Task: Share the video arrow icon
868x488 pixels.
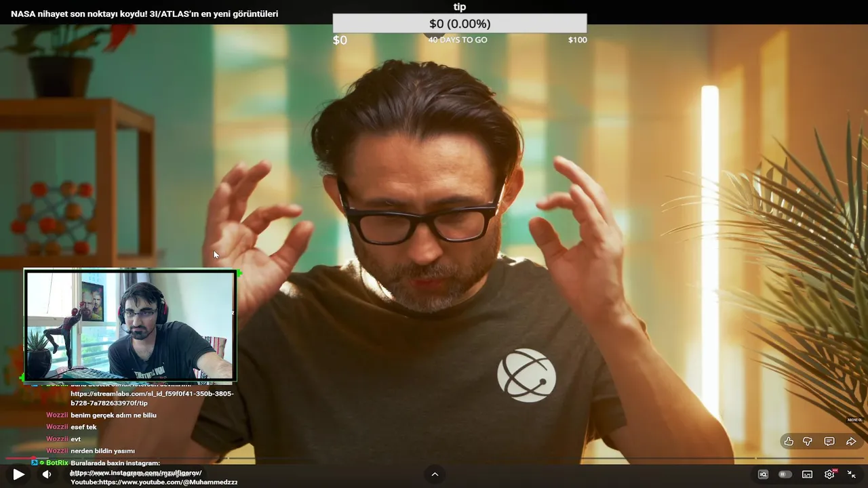Action: (851, 441)
